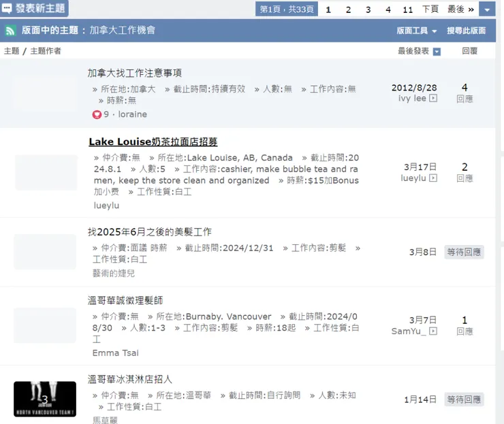Click the speech bubble icon in 發表新主題

(7, 7)
